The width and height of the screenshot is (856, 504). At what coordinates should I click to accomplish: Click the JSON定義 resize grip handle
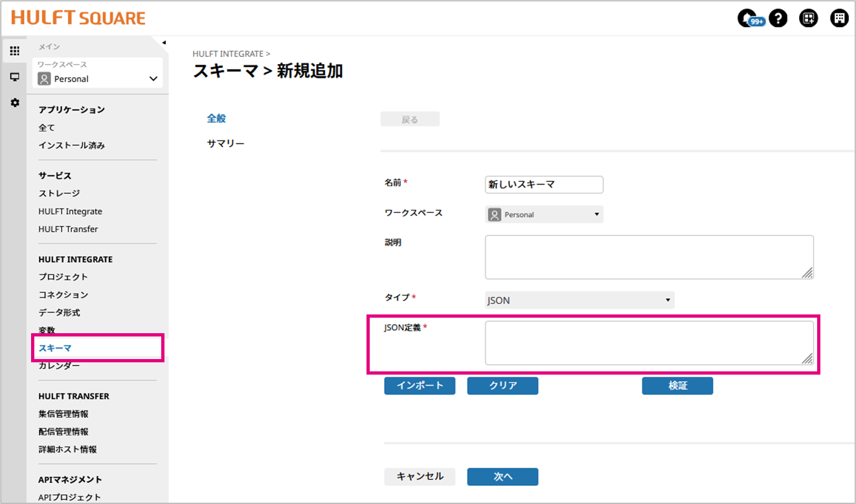(x=807, y=359)
